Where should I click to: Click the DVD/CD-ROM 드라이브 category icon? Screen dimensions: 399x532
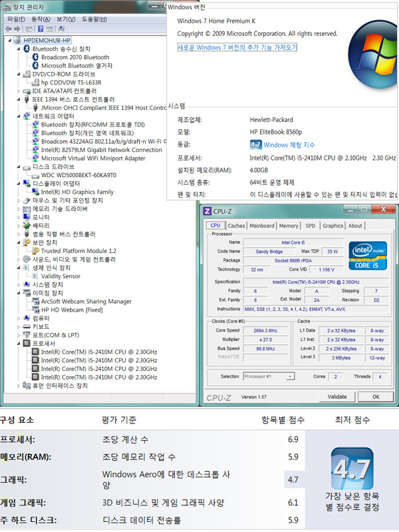point(27,74)
